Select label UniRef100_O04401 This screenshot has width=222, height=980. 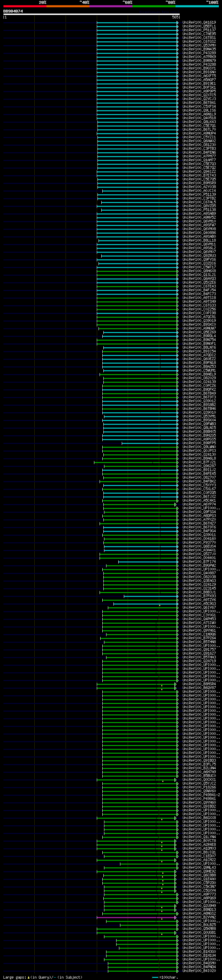199,558
